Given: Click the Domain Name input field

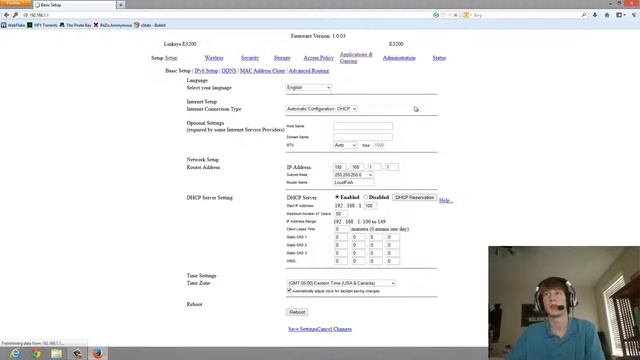Looking at the screenshot, I should [x=363, y=137].
